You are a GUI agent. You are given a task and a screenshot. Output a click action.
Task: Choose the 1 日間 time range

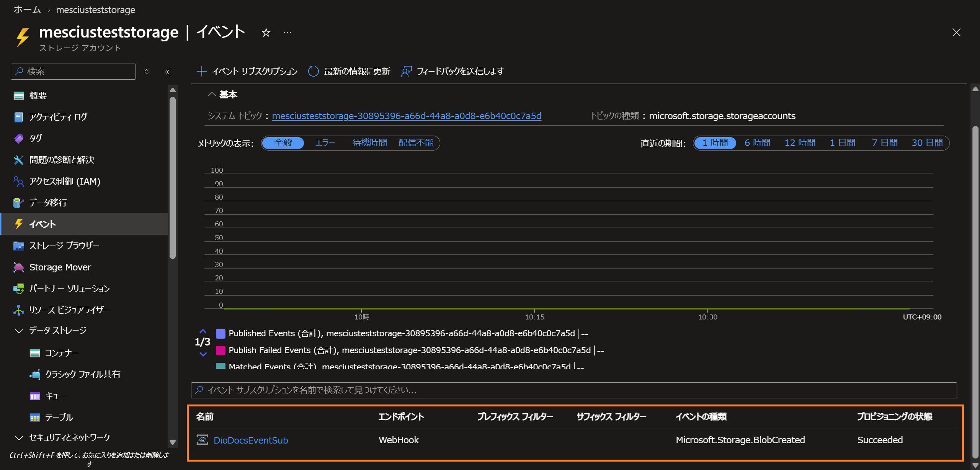[x=842, y=143]
